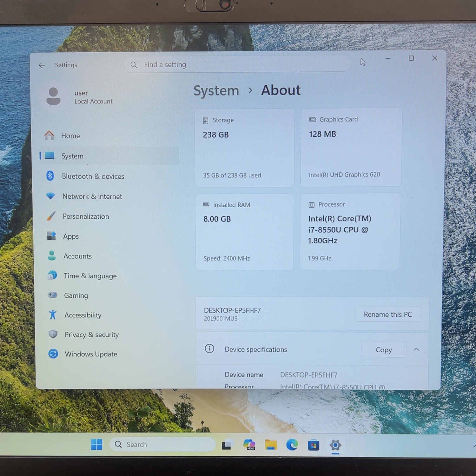The image size is (476, 476).
Task: Click the Apps icon in sidebar
Action: (x=51, y=236)
